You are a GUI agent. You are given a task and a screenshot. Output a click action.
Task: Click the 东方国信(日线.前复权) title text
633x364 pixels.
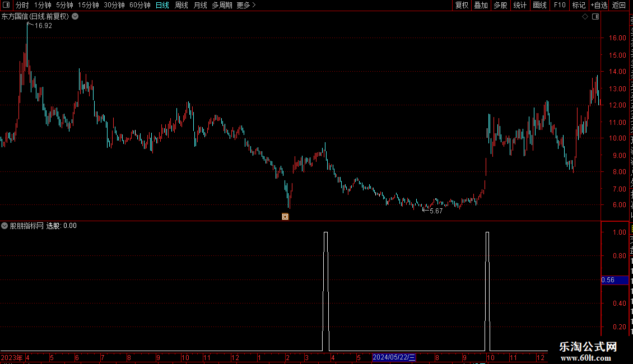[x=35, y=17]
